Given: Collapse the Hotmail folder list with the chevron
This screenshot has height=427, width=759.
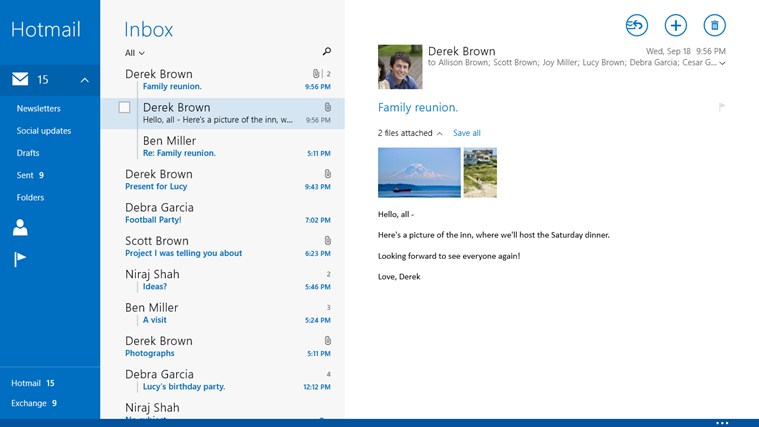Looking at the screenshot, I should pyautogui.click(x=85, y=80).
